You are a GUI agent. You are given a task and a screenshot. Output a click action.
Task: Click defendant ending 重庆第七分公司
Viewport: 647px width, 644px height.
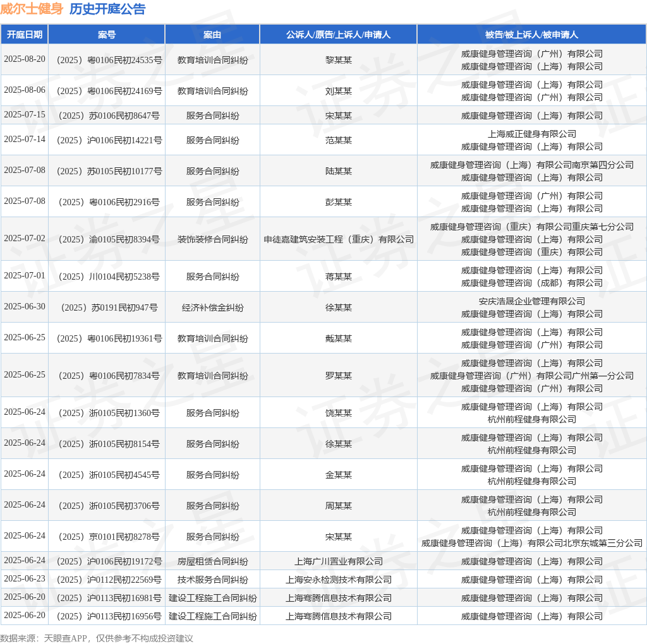532,227
